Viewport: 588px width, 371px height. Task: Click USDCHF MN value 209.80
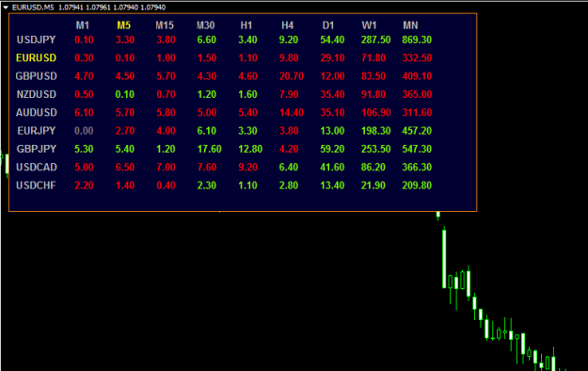(417, 185)
